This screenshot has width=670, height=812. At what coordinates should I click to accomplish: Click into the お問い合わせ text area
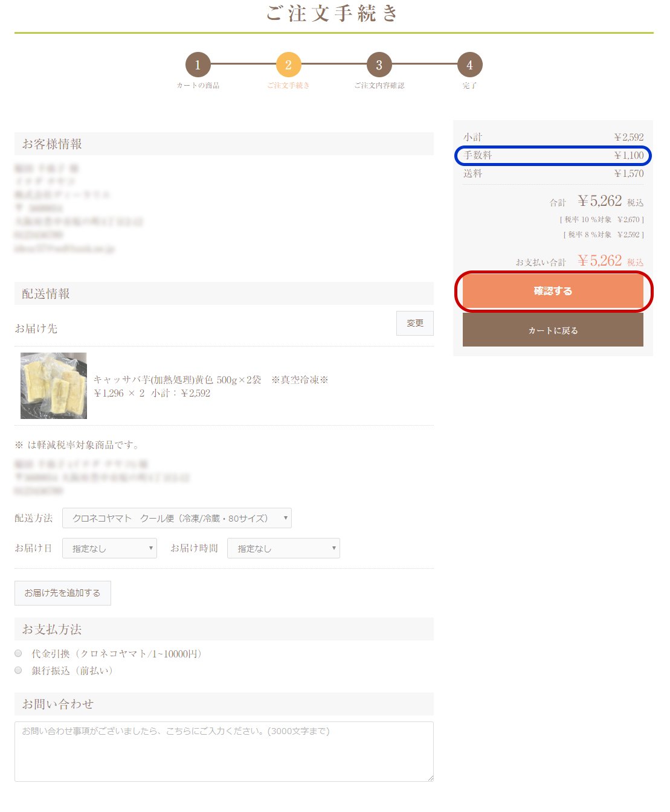pos(224,752)
